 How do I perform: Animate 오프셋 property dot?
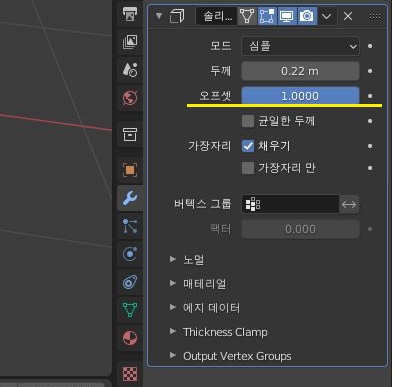pos(370,96)
